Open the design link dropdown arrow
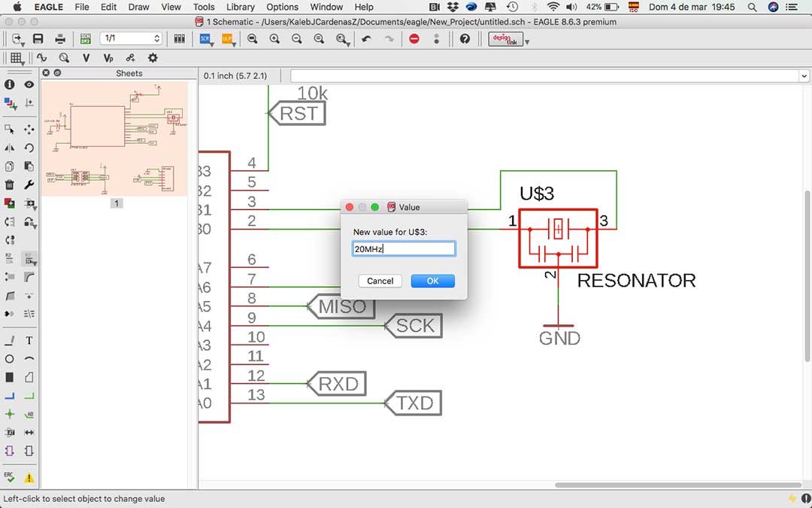 (527, 42)
